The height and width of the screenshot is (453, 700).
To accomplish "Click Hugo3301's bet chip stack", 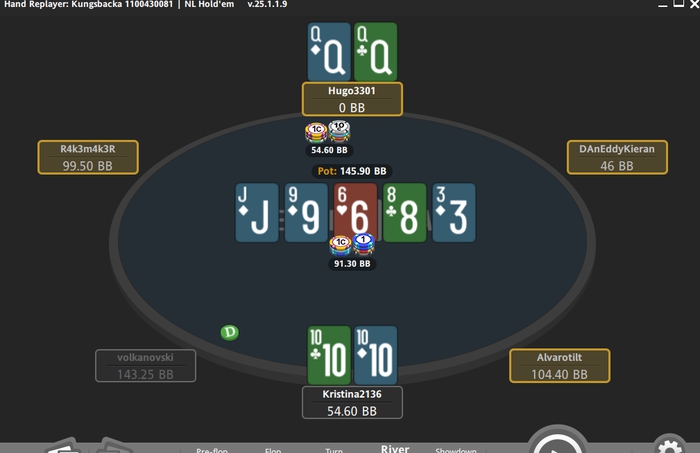I will pos(328,133).
